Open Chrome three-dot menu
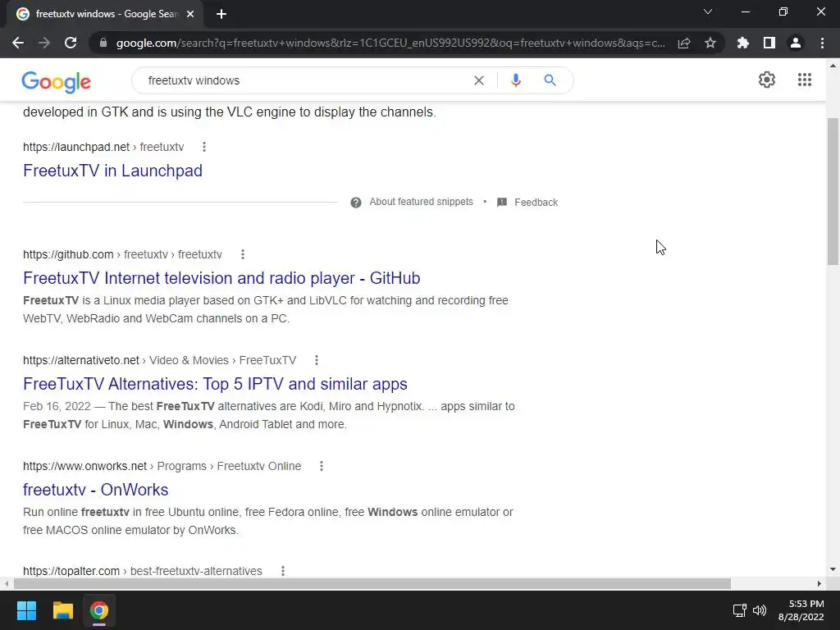The height and width of the screenshot is (630, 840). click(x=822, y=43)
